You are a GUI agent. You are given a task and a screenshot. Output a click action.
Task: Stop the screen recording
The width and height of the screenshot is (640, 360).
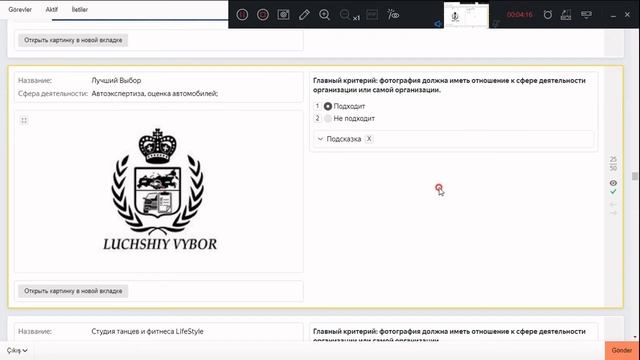(x=263, y=15)
